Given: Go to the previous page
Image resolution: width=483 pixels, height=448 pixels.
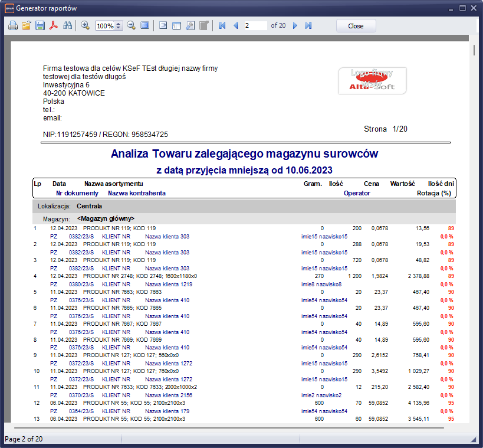Looking at the screenshot, I should pos(235,26).
